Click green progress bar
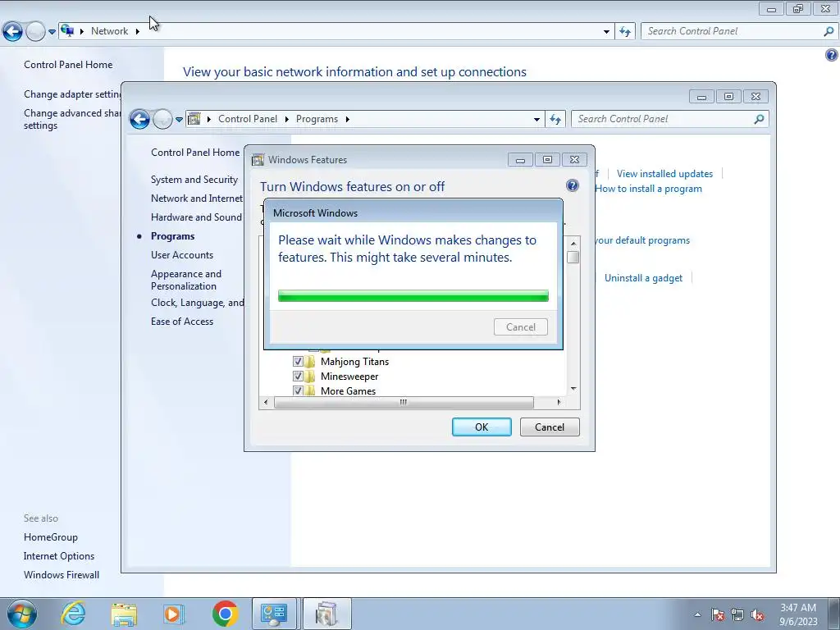 click(413, 295)
